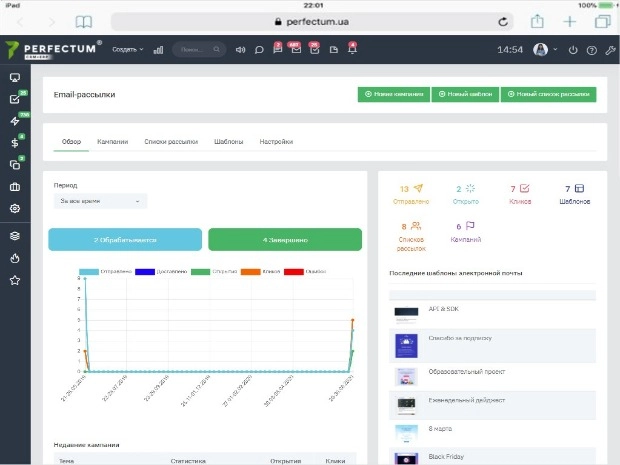Open the wrench setup icon
This screenshot has width=620, height=465.
coord(611,50)
